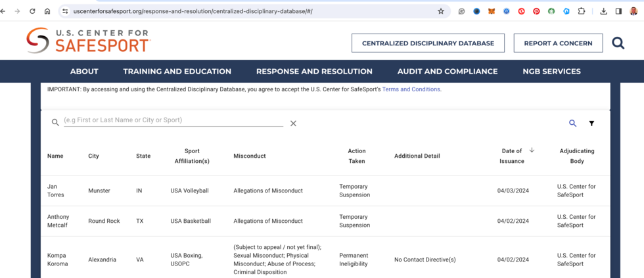Toggle the browser side panel icon
The height and width of the screenshot is (278, 644).
(618, 11)
